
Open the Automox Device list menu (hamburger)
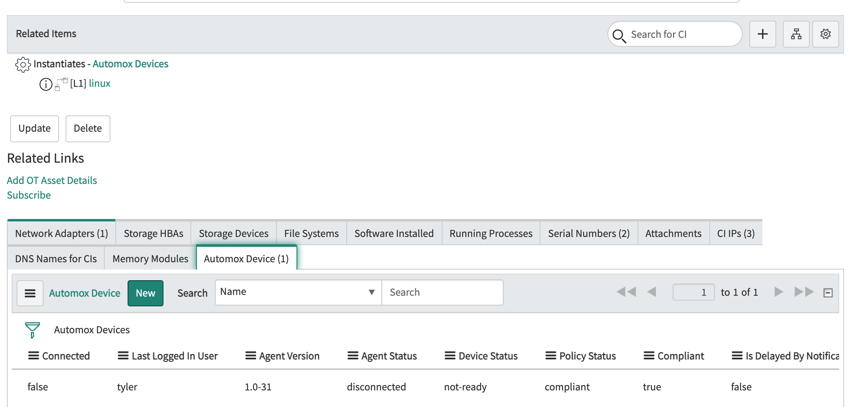[30, 293]
